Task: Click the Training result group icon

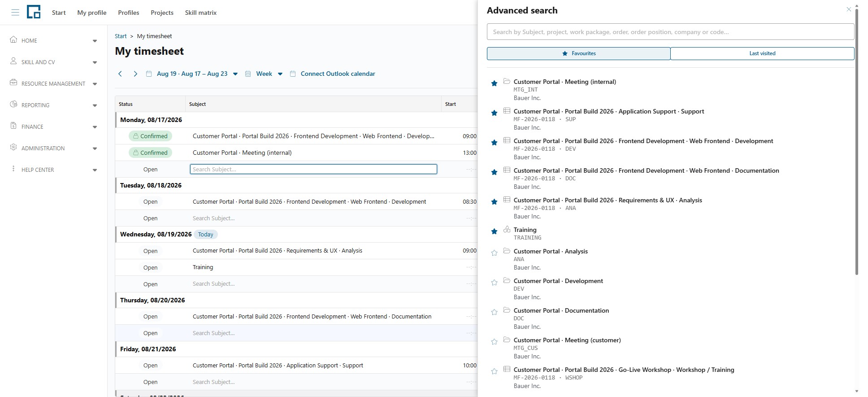Action: pos(507,229)
